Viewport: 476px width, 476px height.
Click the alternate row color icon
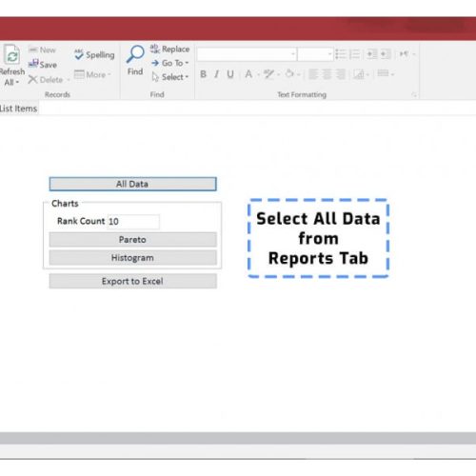[x=359, y=74]
